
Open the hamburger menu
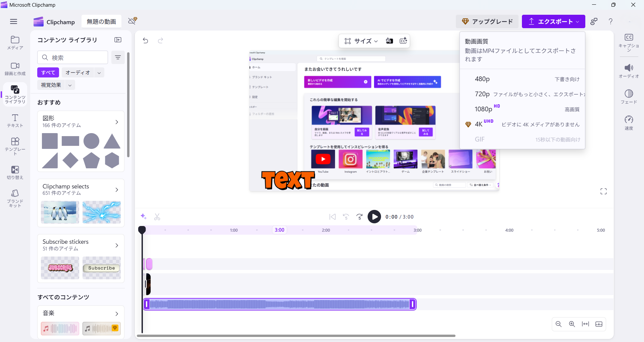[x=13, y=21]
